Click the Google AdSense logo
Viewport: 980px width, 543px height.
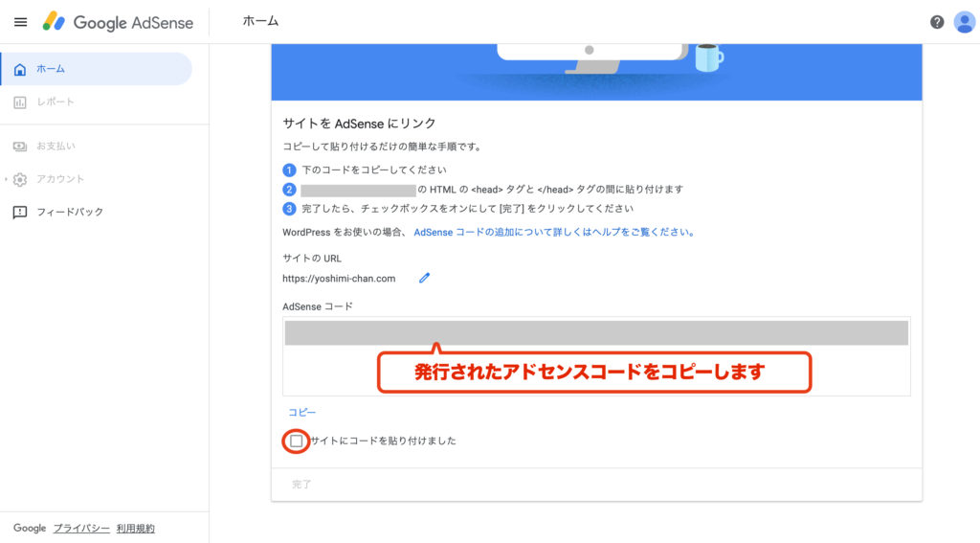click(118, 23)
